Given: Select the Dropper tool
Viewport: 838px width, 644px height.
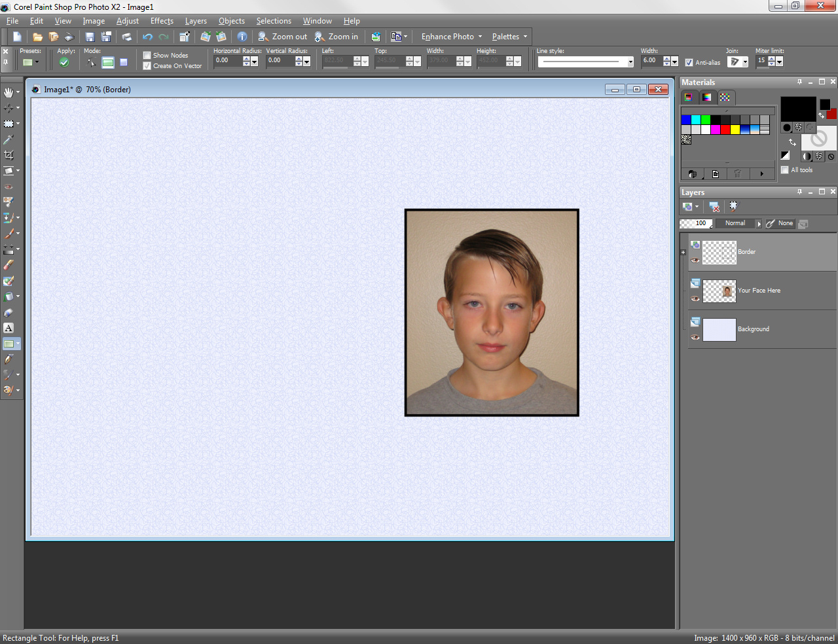Looking at the screenshot, I should pos(9,139).
